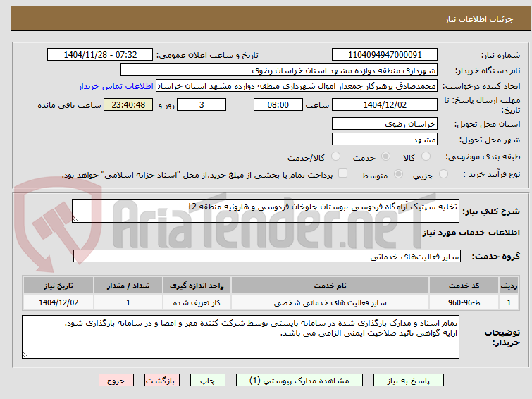This screenshot has height=399, width=532.
Task: Click the announcement date field 1404/11/28 - 07:32
Action: point(100,55)
